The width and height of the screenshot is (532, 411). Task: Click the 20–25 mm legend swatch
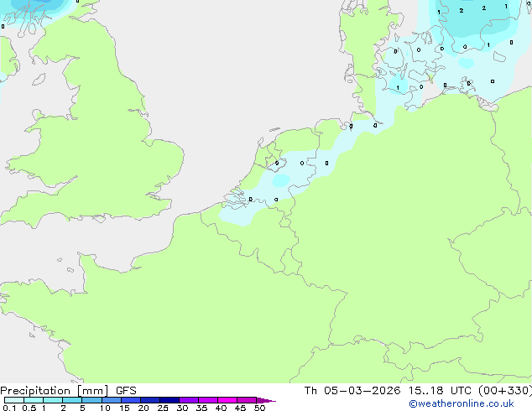150,400
